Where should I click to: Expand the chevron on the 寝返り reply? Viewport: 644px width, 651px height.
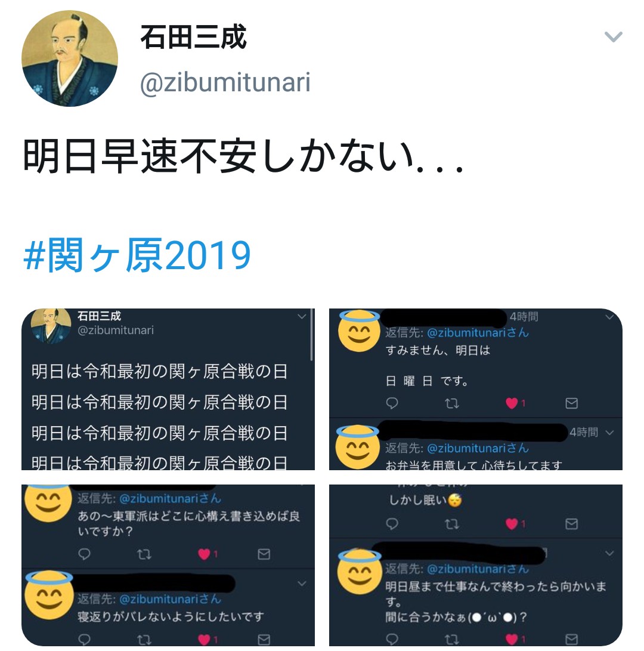click(302, 584)
